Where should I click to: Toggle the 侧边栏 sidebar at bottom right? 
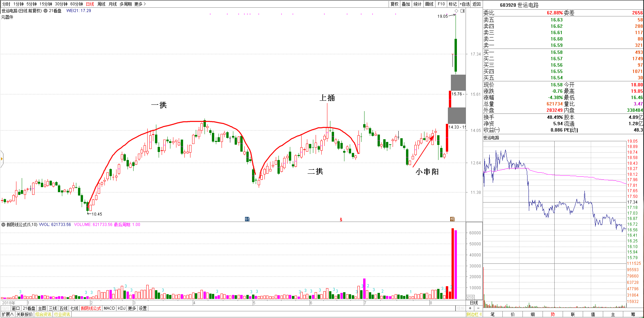click(474, 314)
